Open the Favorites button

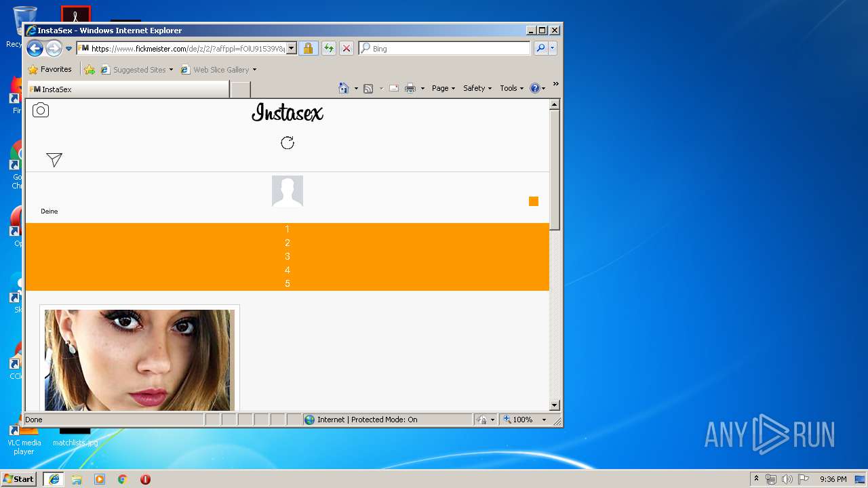pyautogui.click(x=50, y=69)
